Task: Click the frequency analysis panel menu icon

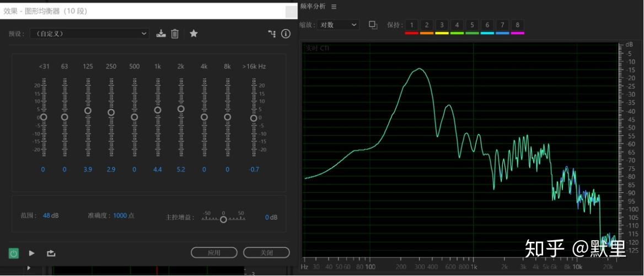Action: tap(334, 7)
